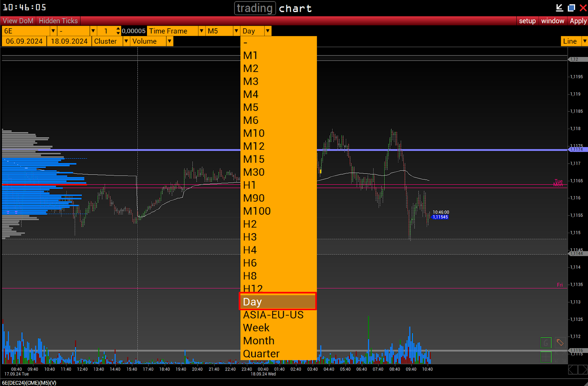Click the blue restore window icon
Viewport: 588px width, 386px height.
(571, 8)
